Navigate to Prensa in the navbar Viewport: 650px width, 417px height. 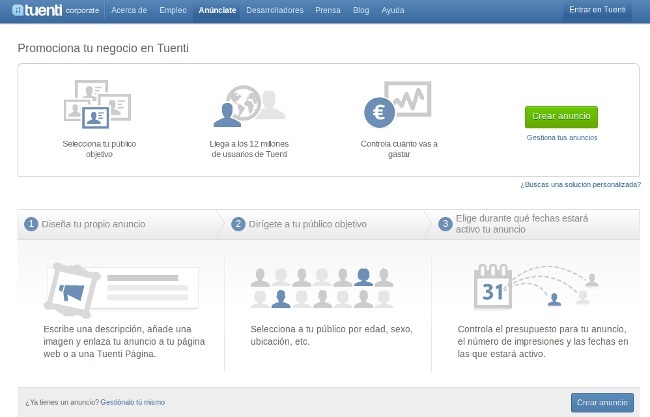[327, 10]
